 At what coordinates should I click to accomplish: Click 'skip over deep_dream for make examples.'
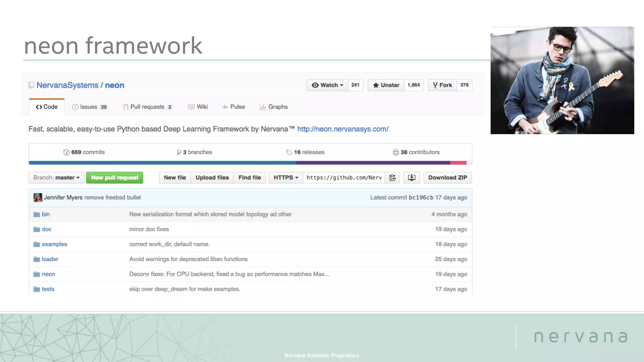[185, 289]
